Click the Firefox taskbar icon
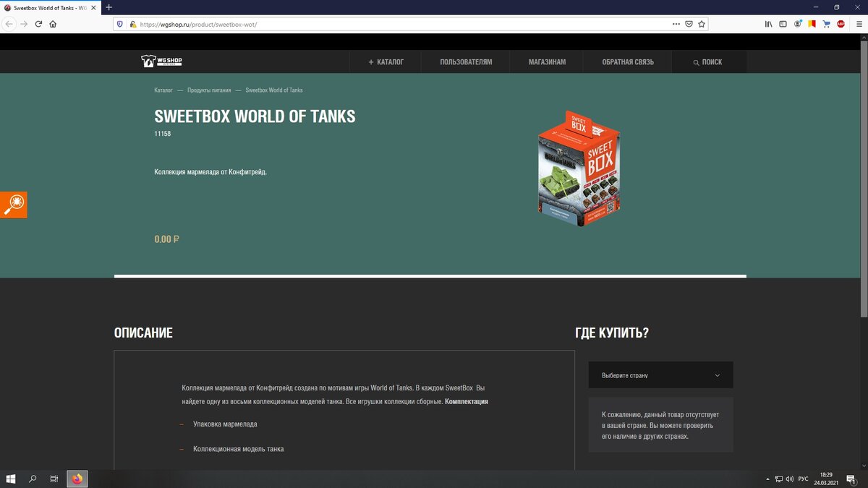 (x=77, y=479)
